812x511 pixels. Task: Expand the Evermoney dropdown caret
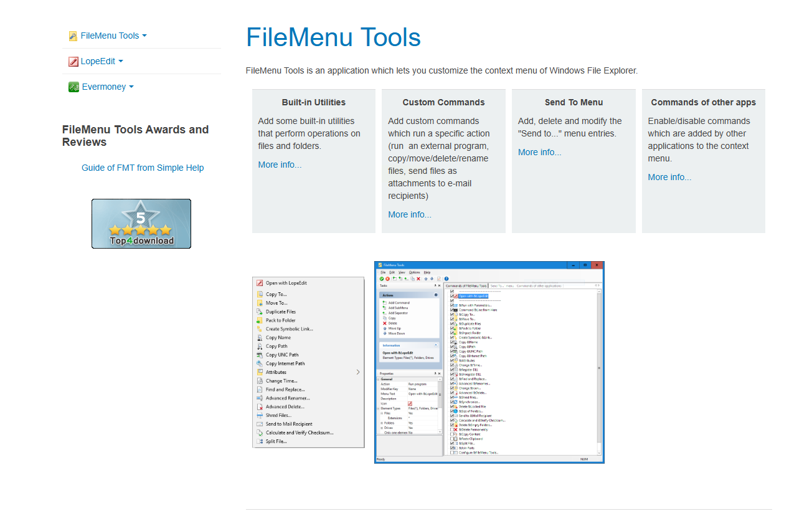pos(131,87)
